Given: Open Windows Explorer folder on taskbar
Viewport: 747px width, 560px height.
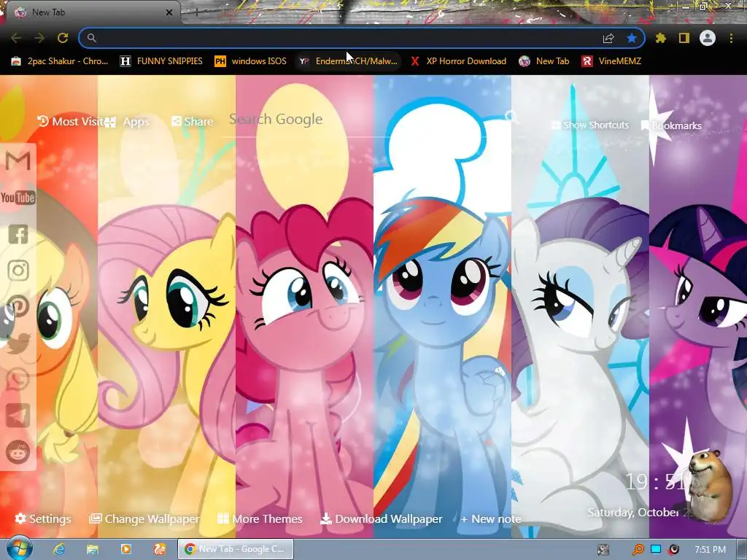Looking at the screenshot, I should click(93, 549).
